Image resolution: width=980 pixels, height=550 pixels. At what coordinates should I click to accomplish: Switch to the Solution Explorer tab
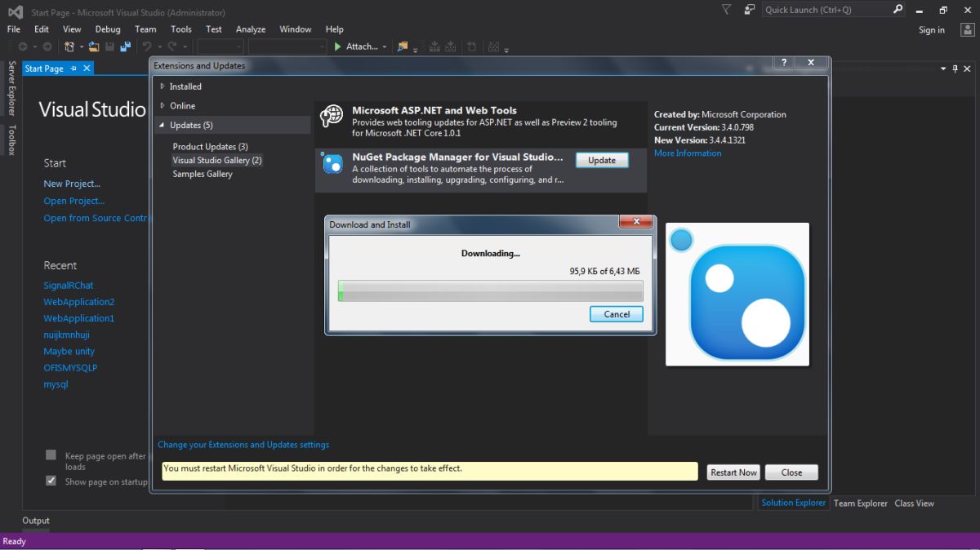794,503
